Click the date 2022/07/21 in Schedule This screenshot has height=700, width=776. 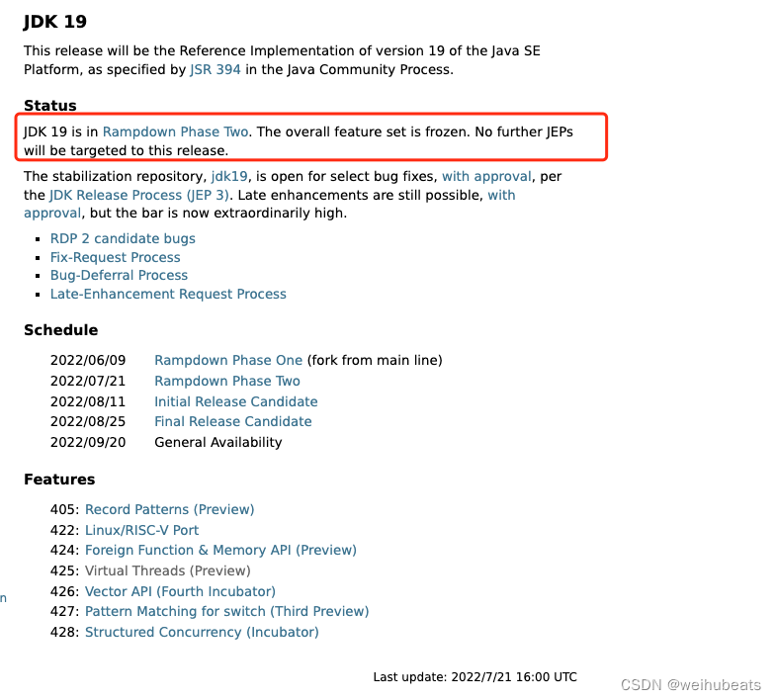(x=88, y=381)
